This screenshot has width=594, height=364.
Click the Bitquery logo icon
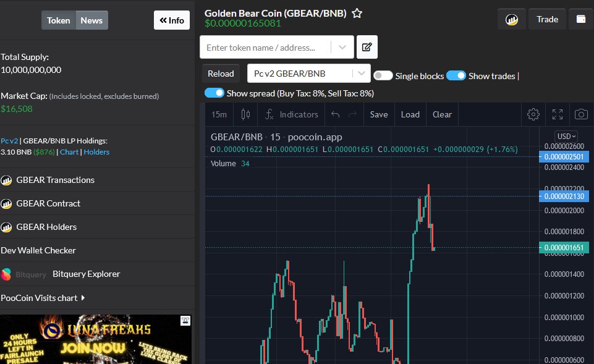(6, 274)
